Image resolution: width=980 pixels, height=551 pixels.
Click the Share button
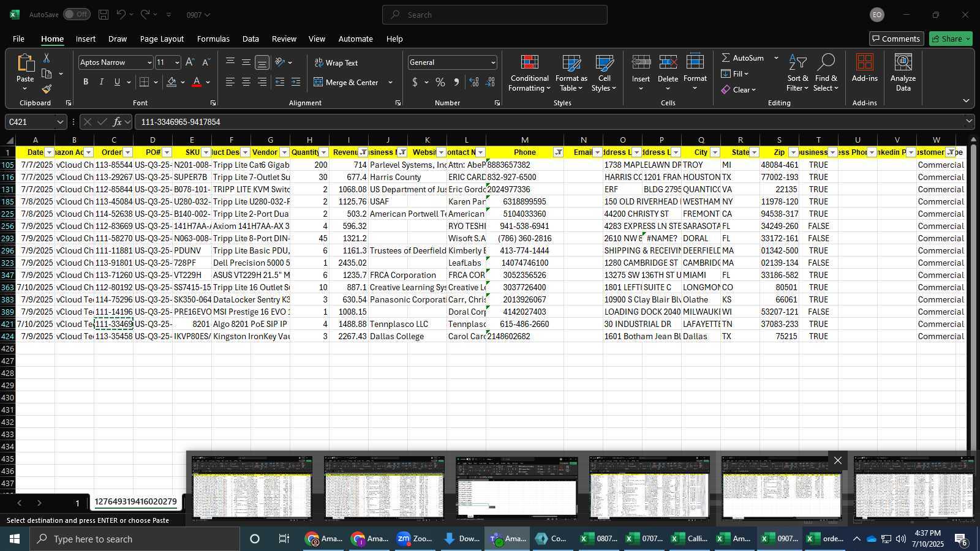tap(951, 39)
